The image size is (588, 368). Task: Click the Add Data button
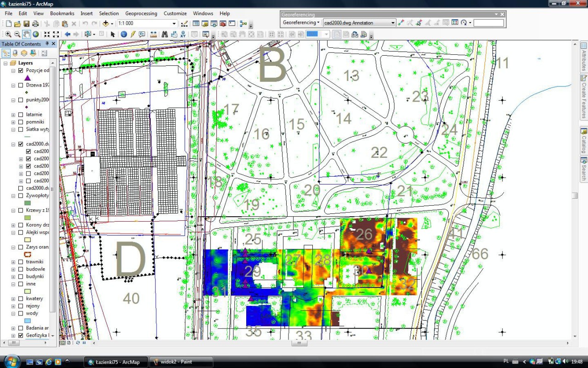pyautogui.click(x=106, y=23)
